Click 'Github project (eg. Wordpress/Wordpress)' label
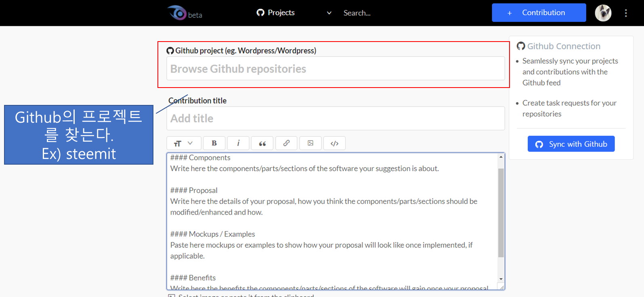Screen dimensions: 644x297 (x=245, y=50)
